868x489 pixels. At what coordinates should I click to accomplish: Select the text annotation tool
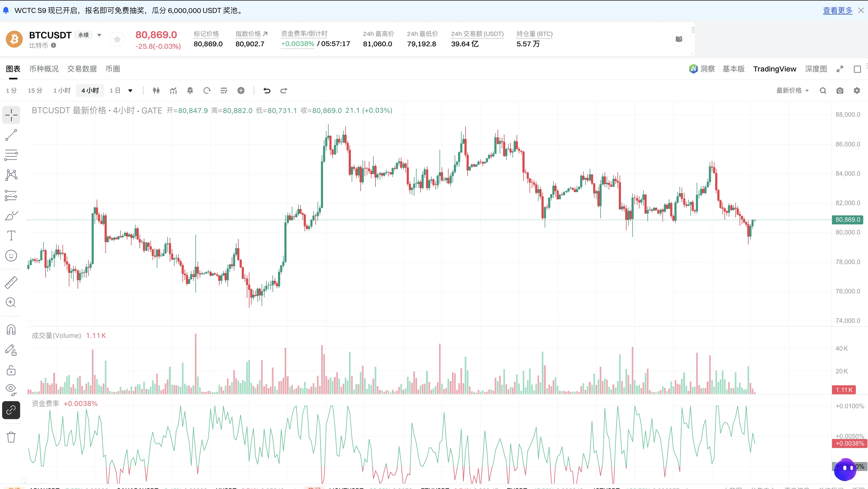11,236
